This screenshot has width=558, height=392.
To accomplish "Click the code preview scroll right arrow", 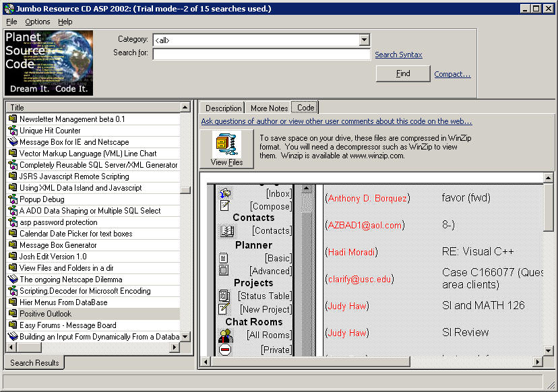I will pyautogui.click(x=538, y=362).
